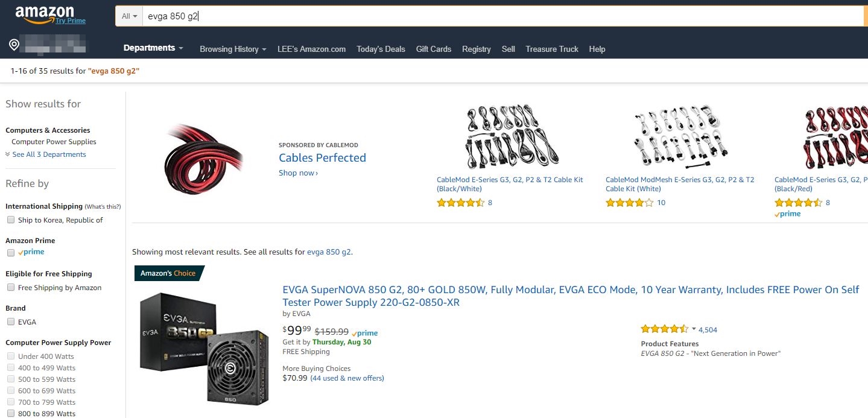Viewport: 868px width, 418px height.
Task: Click the ModMesh White kit star rating
Action: coord(629,203)
